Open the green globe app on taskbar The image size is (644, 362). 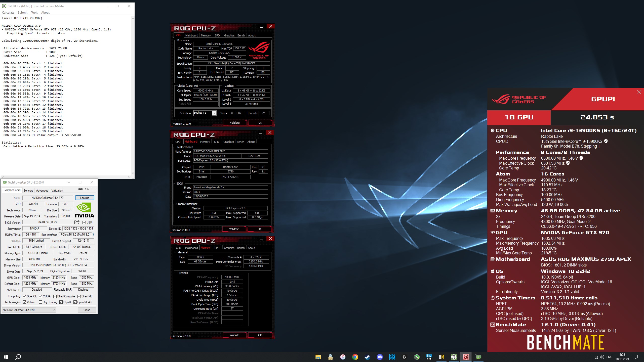417,357
